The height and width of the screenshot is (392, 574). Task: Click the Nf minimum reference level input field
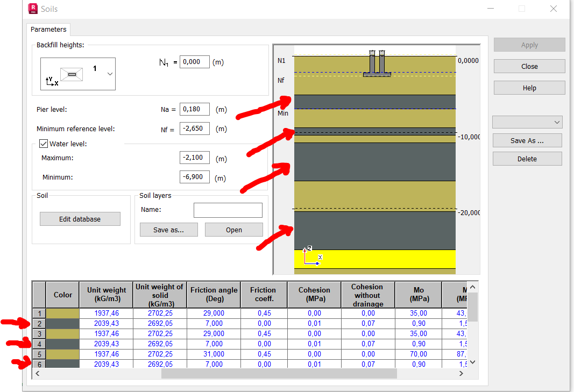[x=194, y=129]
